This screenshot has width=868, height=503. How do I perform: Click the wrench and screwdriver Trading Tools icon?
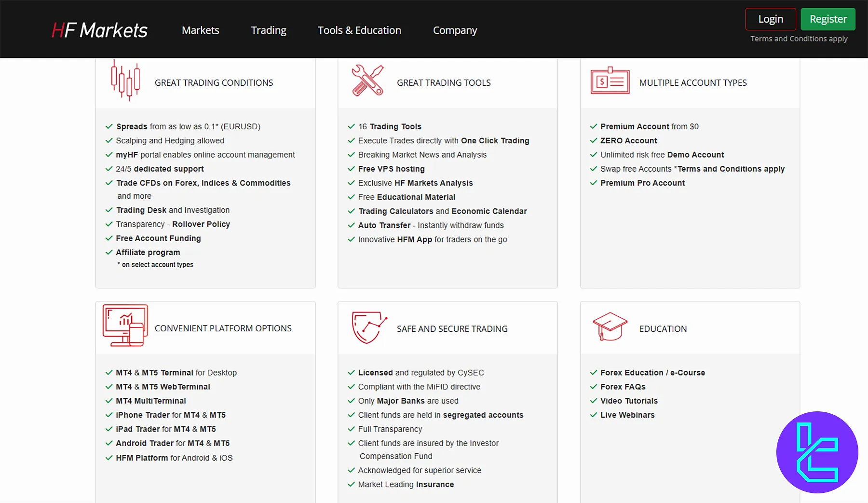pyautogui.click(x=367, y=80)
